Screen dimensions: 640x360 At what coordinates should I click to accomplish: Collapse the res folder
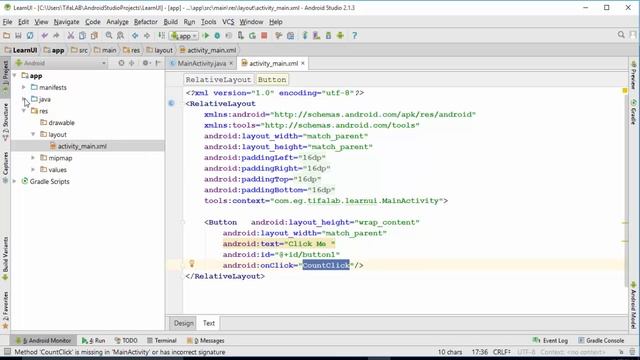click(24, 111)
